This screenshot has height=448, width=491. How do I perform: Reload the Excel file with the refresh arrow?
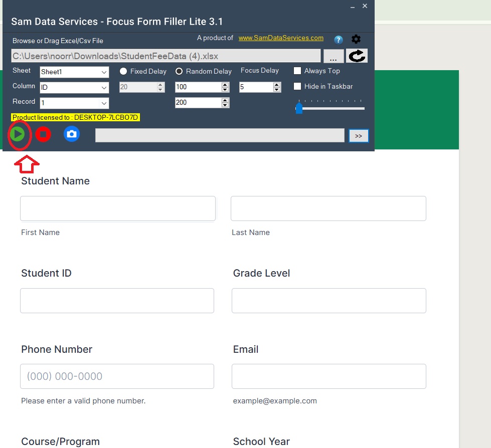[357, 56]
